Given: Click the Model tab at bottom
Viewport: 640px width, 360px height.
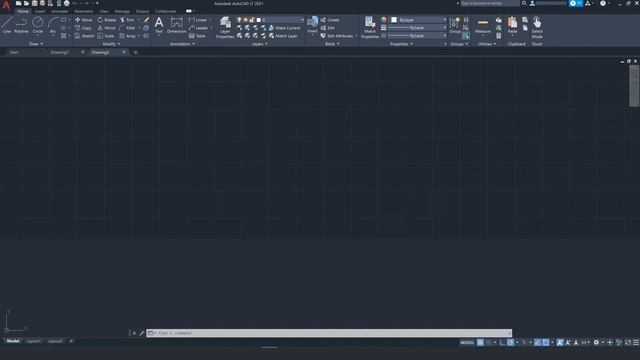Looking at the screenshot, I should pyautogui.click(x=13, y=341).
